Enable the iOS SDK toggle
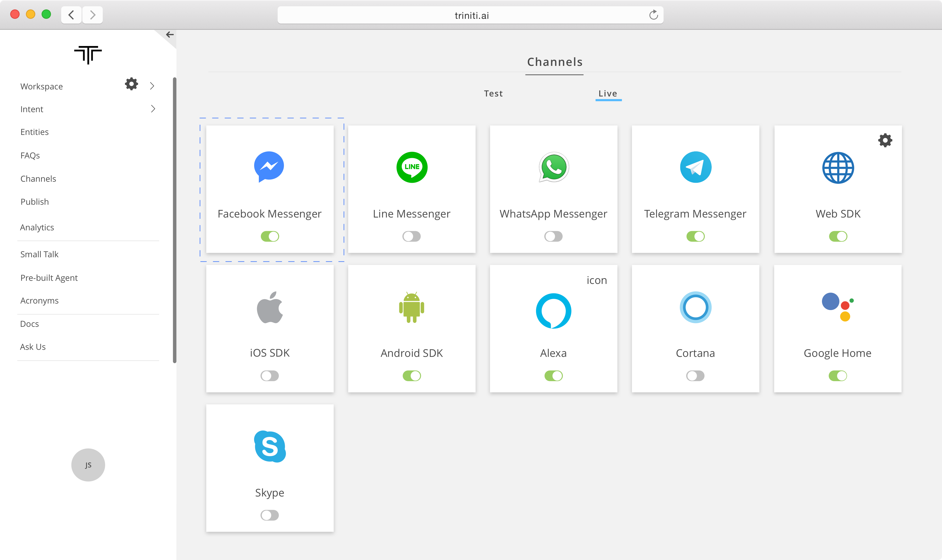 (269, 376)
